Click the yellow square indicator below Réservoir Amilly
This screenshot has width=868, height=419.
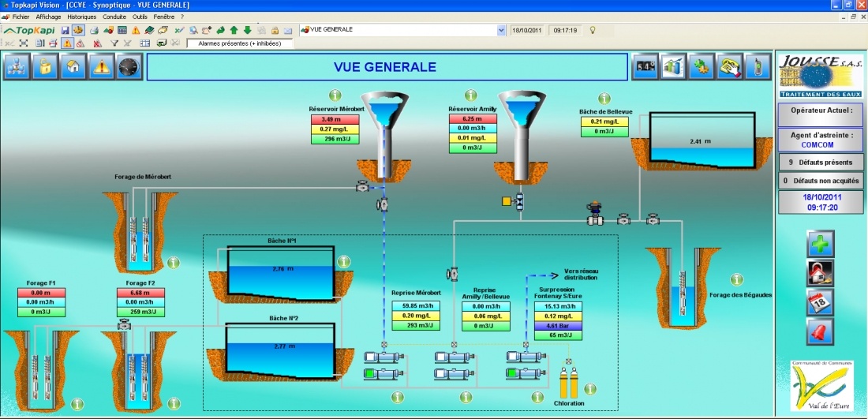click(506, 201)
